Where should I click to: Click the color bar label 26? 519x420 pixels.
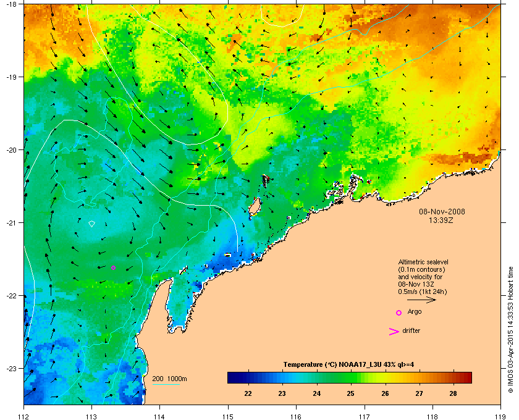(x=385, y=393)
